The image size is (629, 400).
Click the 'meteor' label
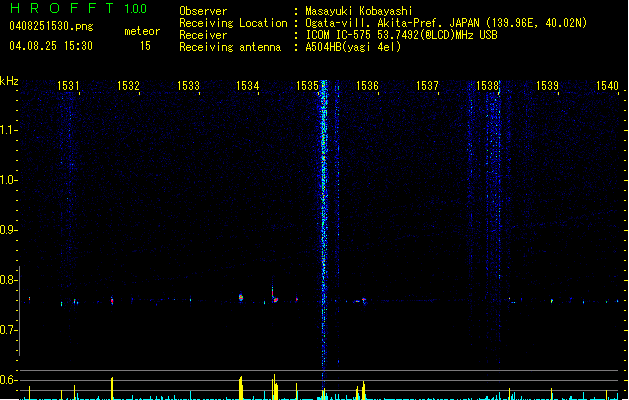pos(142,31)
